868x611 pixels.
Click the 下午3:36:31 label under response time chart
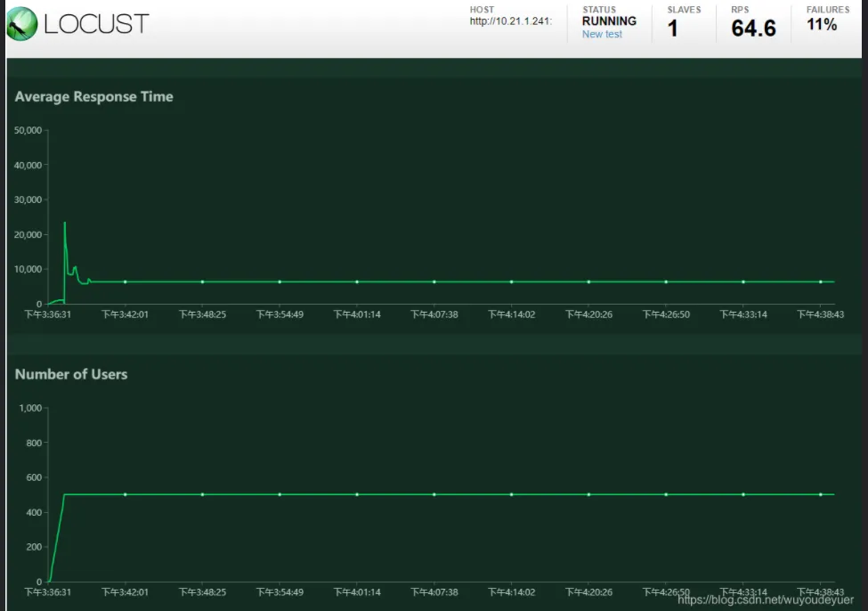pos(48,314)
